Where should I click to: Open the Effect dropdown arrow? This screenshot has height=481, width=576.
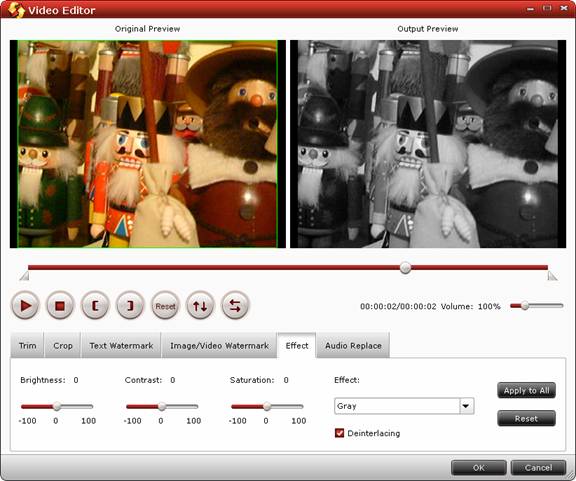tap(467, 406)
